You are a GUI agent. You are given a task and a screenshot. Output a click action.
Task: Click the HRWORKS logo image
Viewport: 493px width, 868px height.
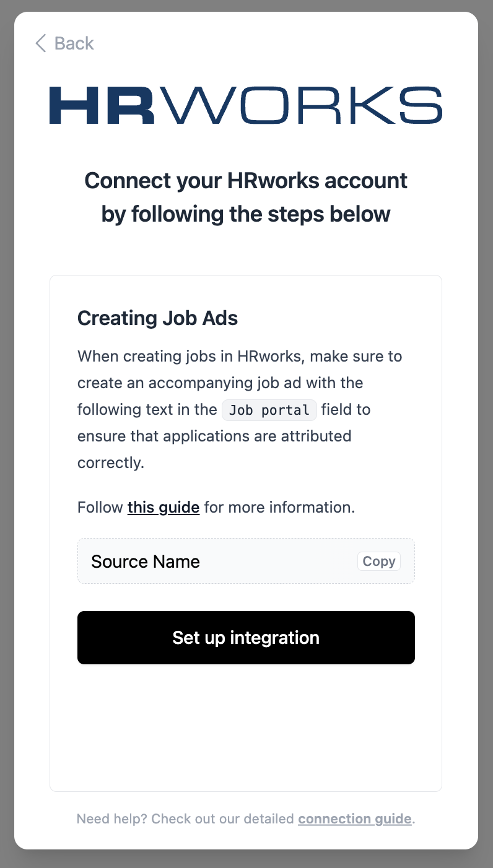pyautogui.click(x=246, y=105)
